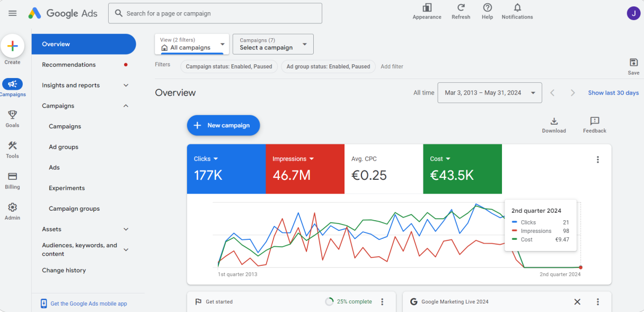The width and height of the screenshot is (644, 312).
Task: Select Ad groups in the sidebar
Action: click(64, 147)
